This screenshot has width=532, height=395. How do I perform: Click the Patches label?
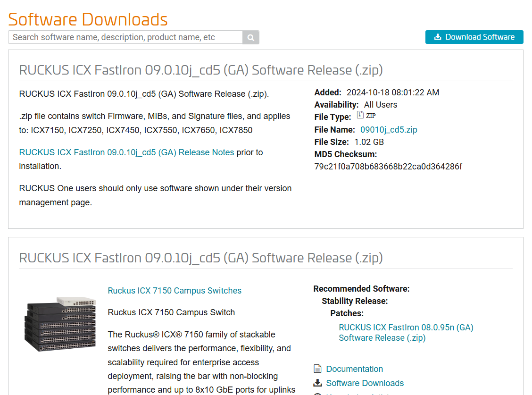tap(347, 313)
